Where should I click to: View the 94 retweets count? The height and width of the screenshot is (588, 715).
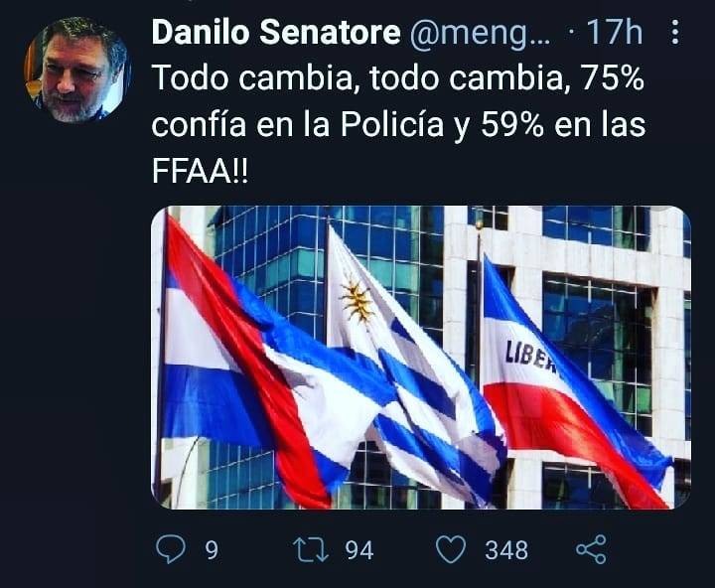(359, 550)
